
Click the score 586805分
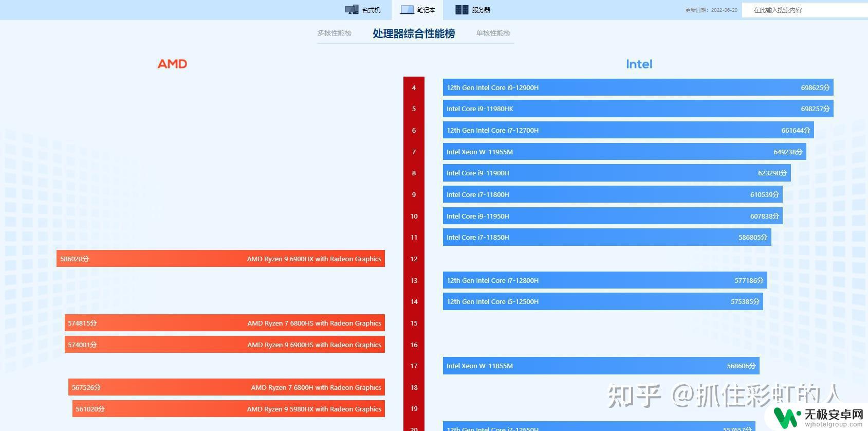pyautogui.click(x=753, y=237)
